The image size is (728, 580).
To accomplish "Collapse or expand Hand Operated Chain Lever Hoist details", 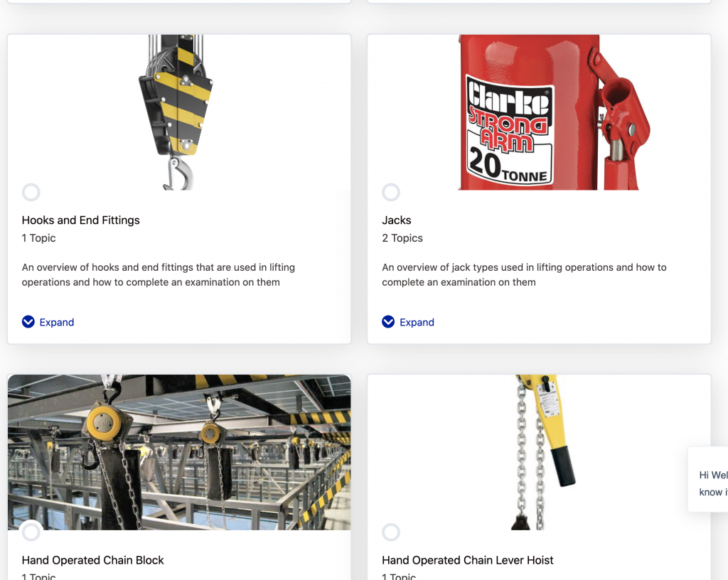I will point(468,560).
